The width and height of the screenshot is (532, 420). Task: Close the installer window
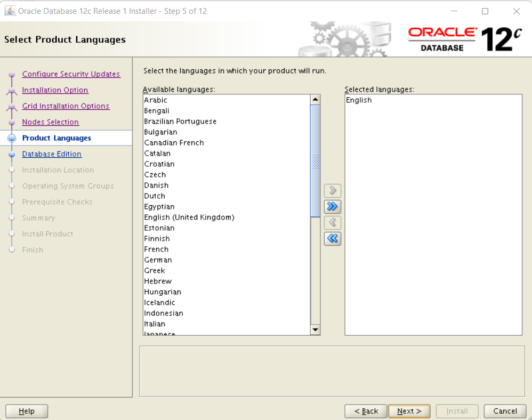click(517, 11)
